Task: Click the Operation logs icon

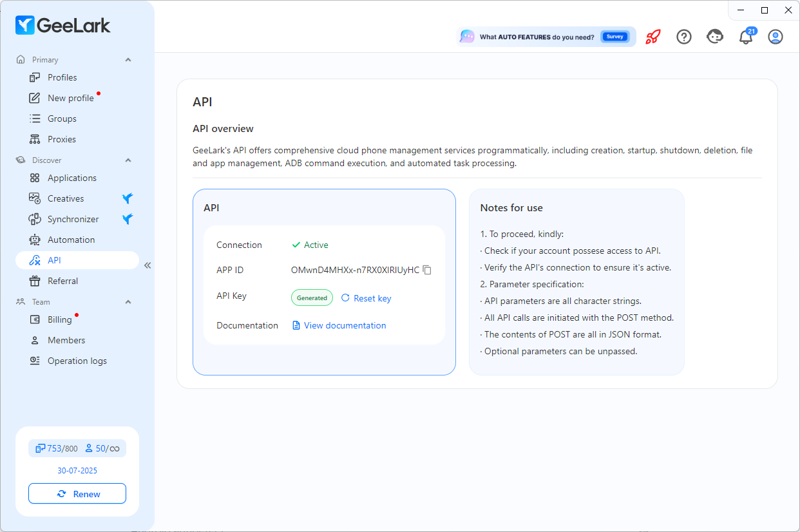Action: pos(35,361)
